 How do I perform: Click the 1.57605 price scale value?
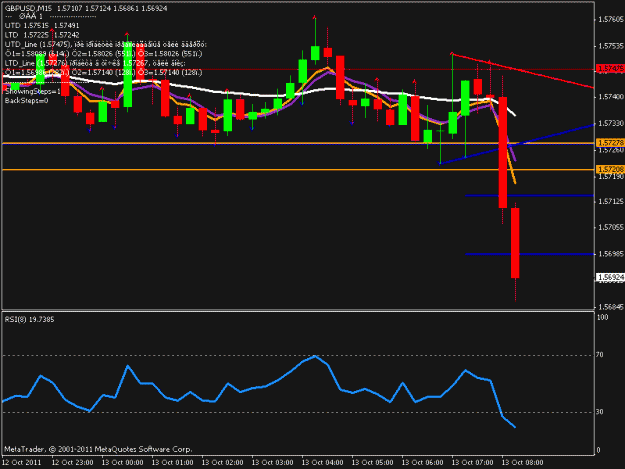(x=611, y=20)
